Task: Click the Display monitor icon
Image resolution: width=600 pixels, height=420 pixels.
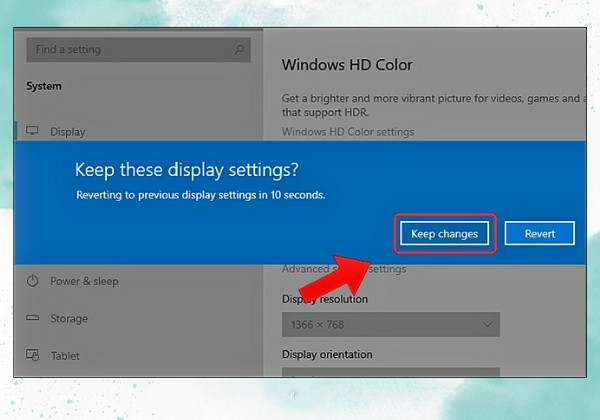Action: click(32, 131)
